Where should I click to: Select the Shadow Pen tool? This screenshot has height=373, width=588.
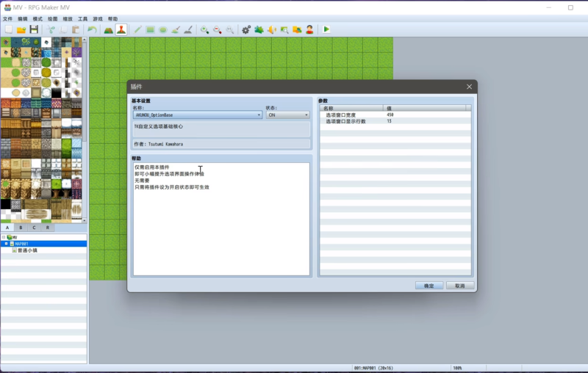click(x=188, y=29)
